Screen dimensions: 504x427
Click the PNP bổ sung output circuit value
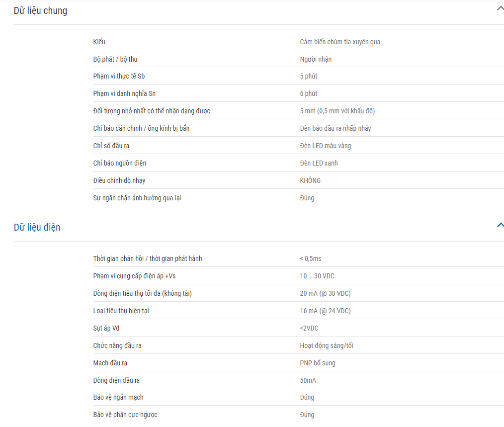pyautogui.click(x=317, y=363)
